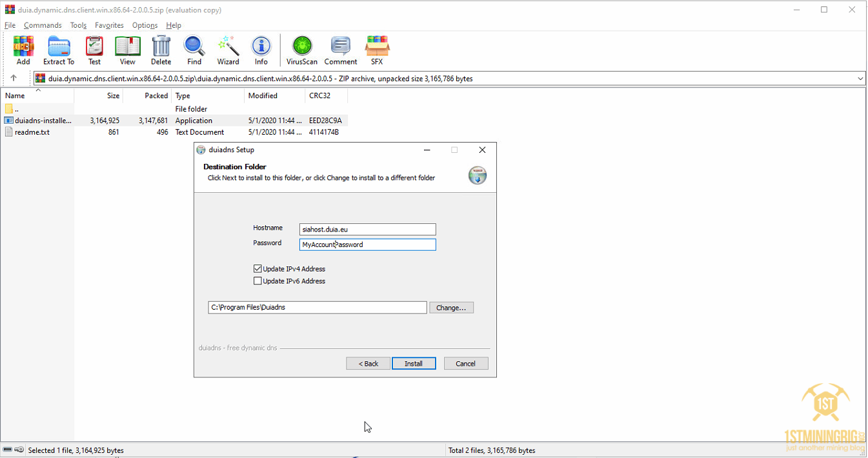The image size is (868, 458).
Task: Enable the Update IPv6 Address checkbox
Action: point(257,281)
